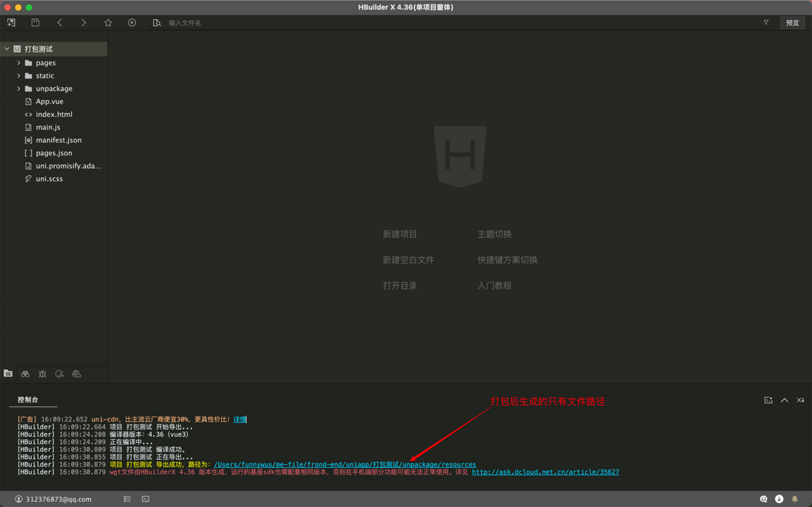Click the terminal icon in status bar
812x507 pixels.
(146, 500)
